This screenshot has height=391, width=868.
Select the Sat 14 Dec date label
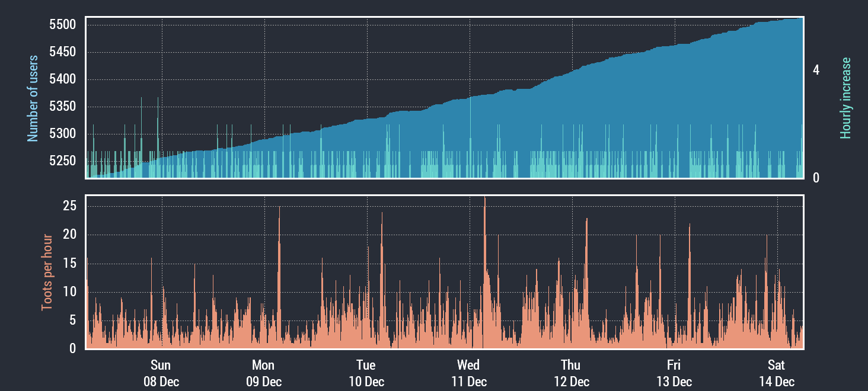[x=776, y=373]
